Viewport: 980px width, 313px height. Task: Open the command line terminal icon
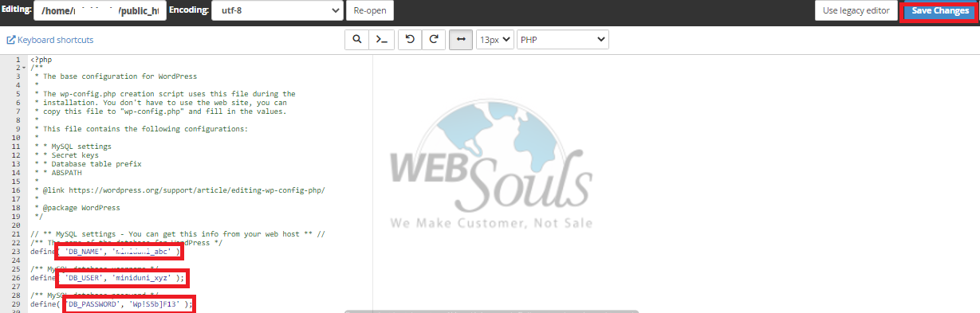coord(383,39)
